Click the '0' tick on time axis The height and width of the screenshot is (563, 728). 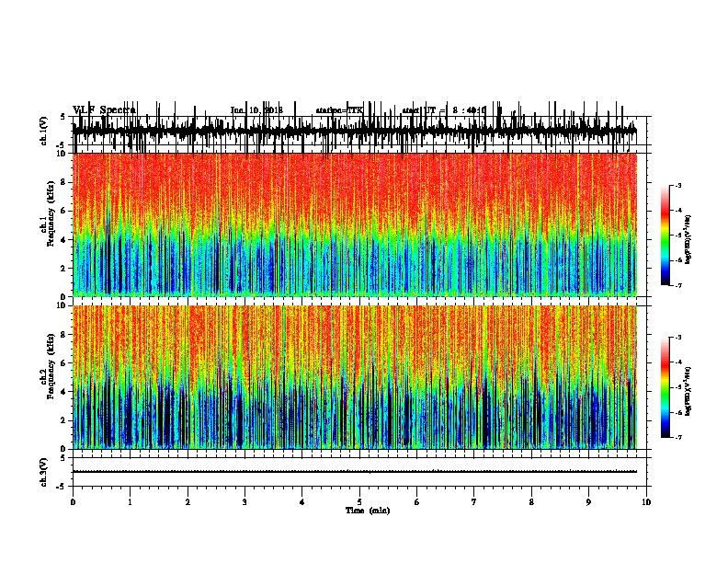[73, 502]
